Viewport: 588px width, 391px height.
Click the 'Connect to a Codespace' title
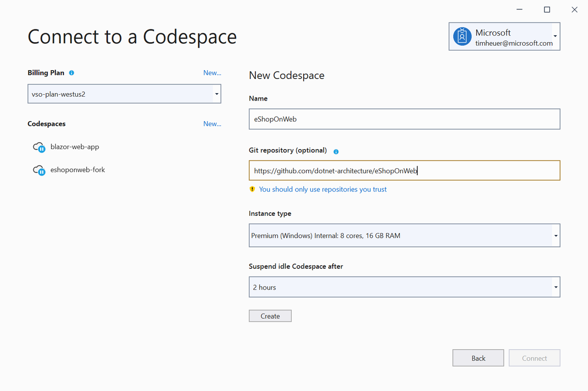pyautogui.click(x=132, y=37)
